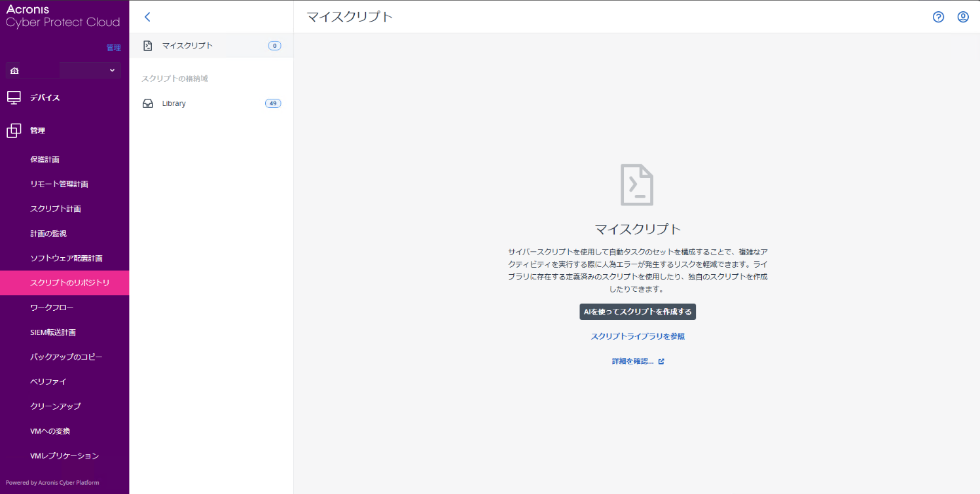
Task: Open the 詳細を確認 external link
Action: [x=638, y=361]
